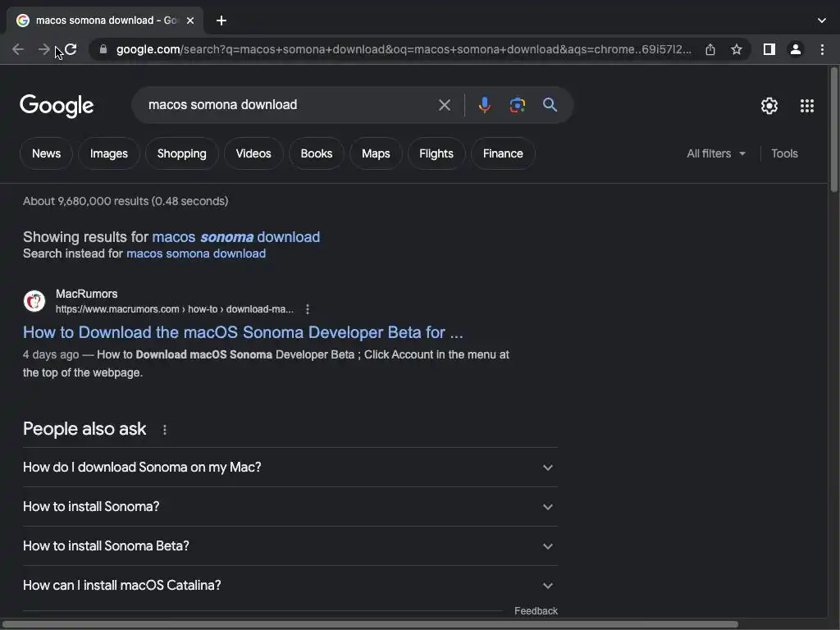Viewport: 840px width, 630px height.
Task: Search instead for macos somona download
Action: click(195, 253)
